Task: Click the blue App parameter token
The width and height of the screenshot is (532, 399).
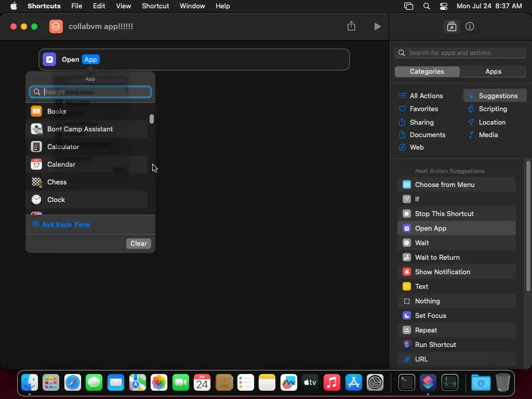Action: 90,59
